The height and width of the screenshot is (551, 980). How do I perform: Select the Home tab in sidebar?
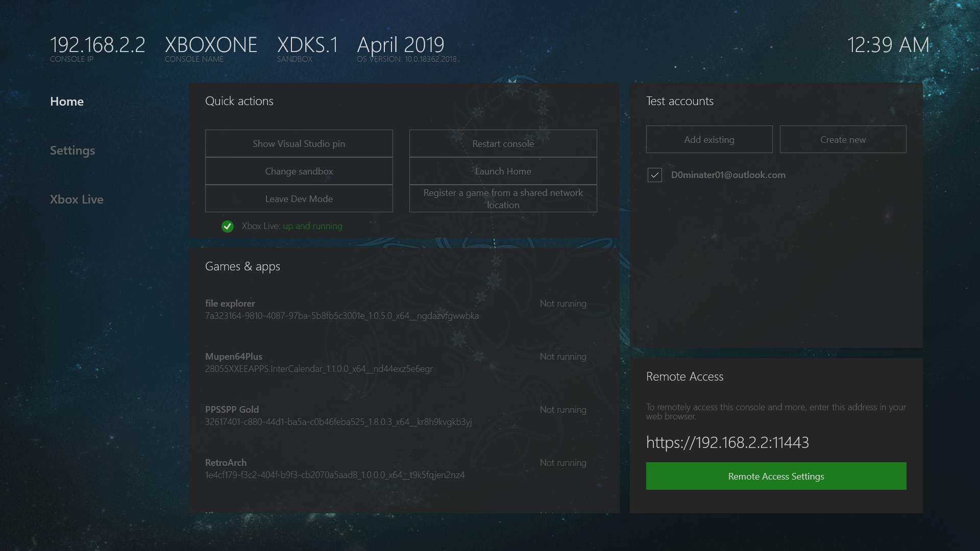point(67,101)
